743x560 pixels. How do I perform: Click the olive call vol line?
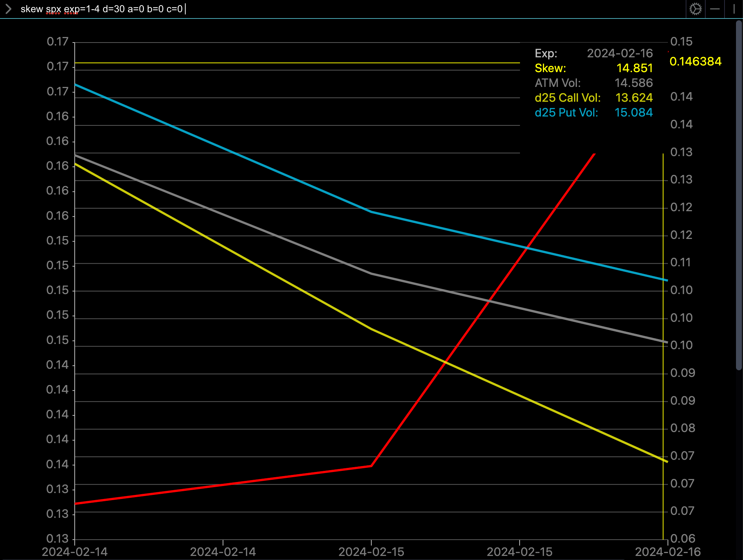coord(222,246)
